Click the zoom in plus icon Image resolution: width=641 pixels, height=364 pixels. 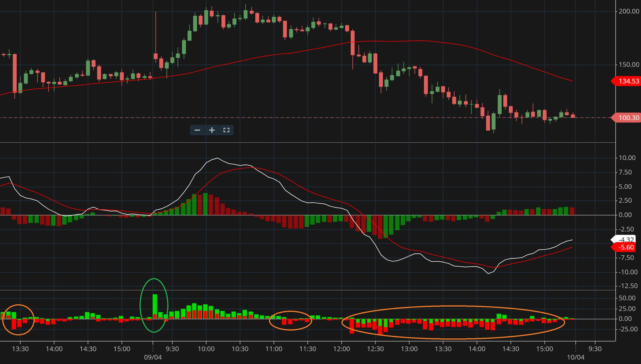click(x=212, y=130)
